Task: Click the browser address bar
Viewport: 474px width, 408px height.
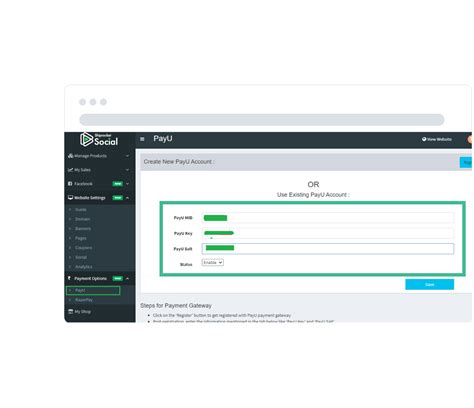Action: tap(262, 119)
